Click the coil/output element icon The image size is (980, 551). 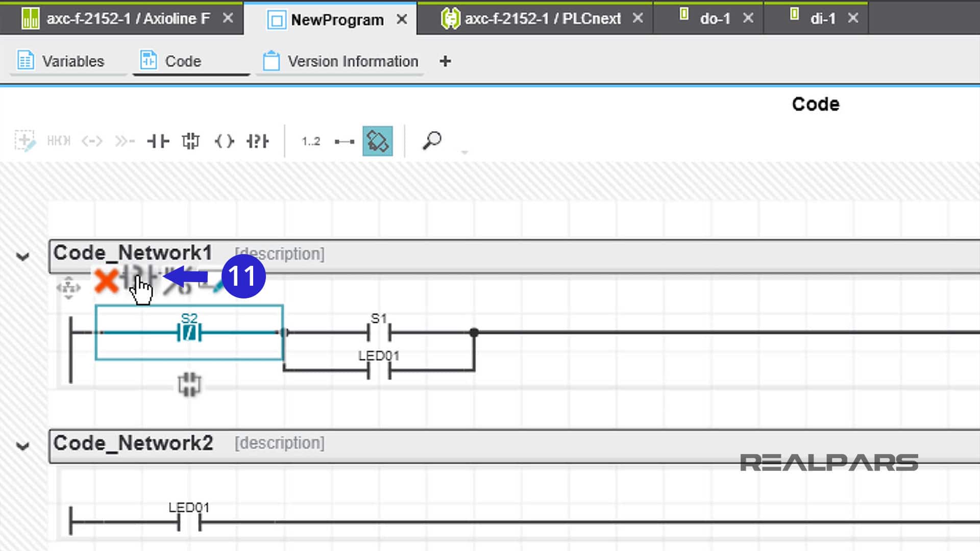pos(226,141)
